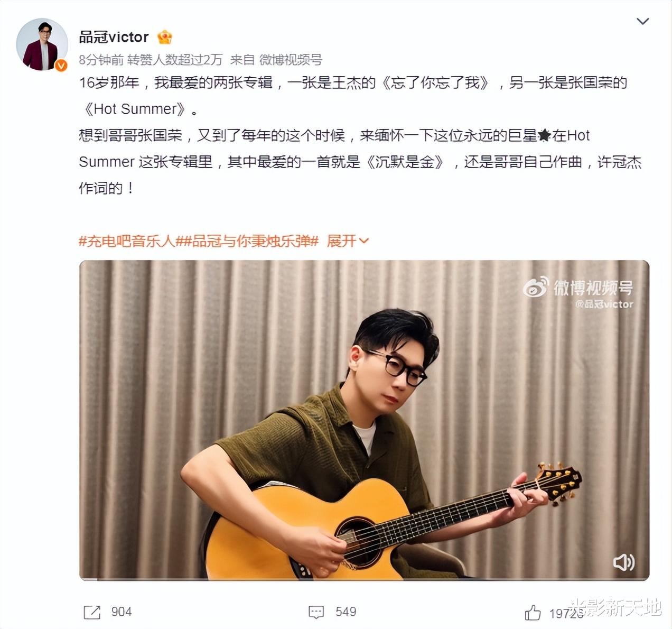Screen dimensions: 672x629
Task: Click the Weibo logo watermark on video
Action: (x=535, y=288)
